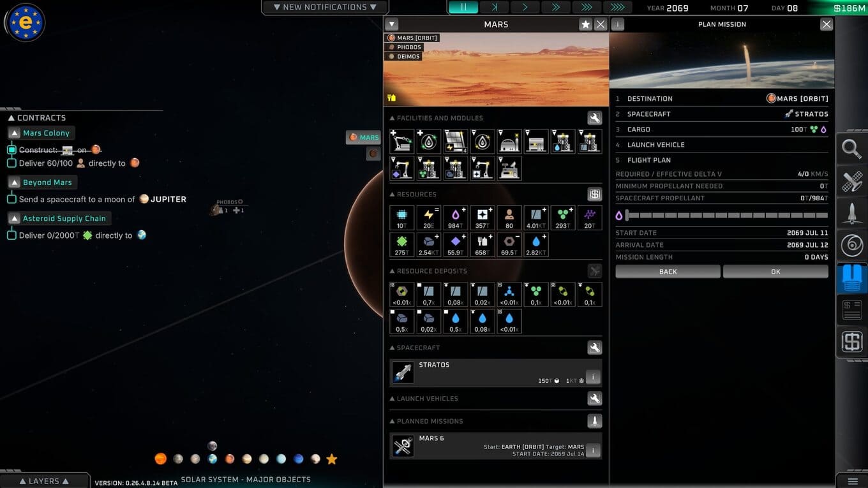Image resolution: width=868 pixels, height=488 pixels.
Task: Click the rocket icon beside Planned Missions
Action: point(594,421)
